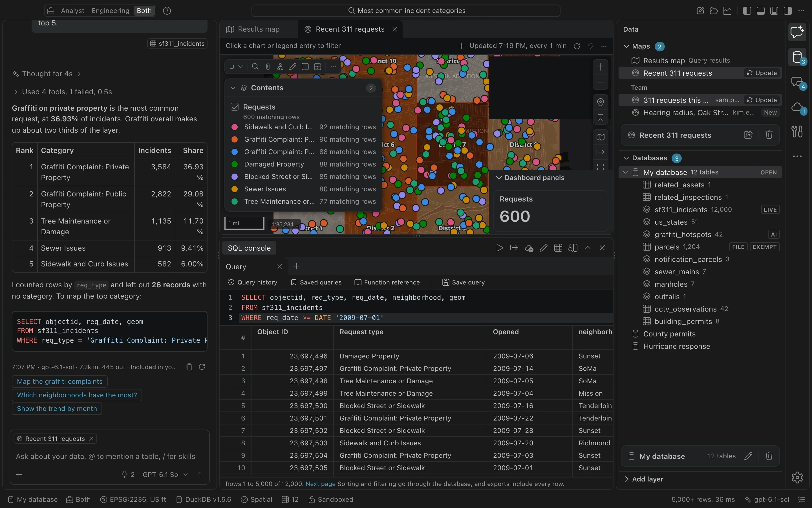Viewport: 812px width, 508px height.
Task: Open Query history
Action: pos(253,282)
